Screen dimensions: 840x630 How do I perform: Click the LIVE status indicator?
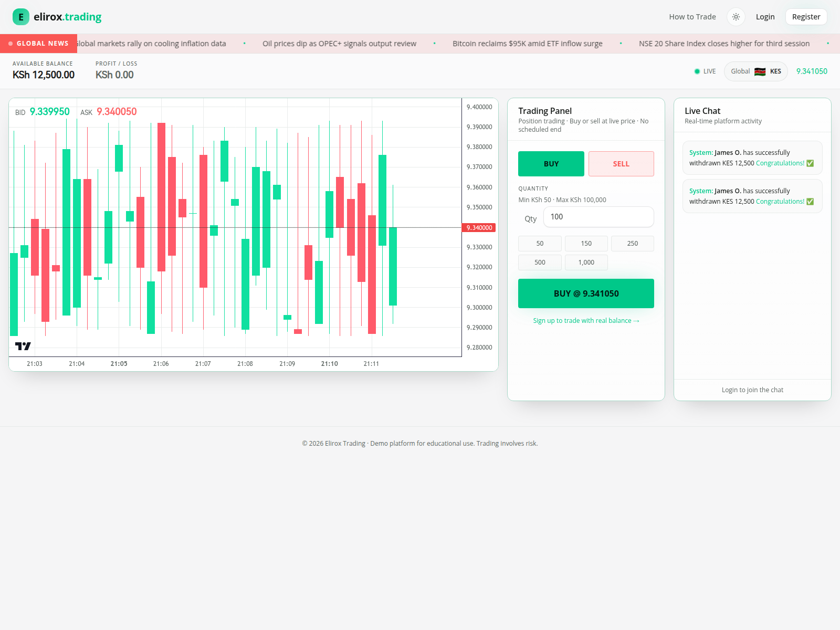pyautogui.click(x=705, y=71)
